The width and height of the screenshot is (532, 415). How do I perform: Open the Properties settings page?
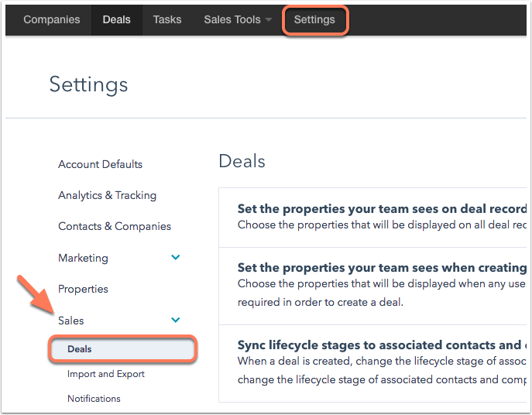pos(83,289)
